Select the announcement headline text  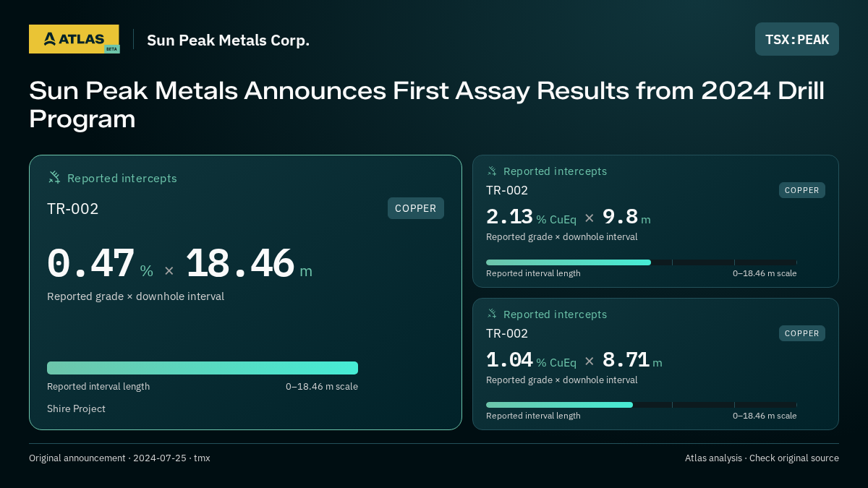[x=427, y=105]
